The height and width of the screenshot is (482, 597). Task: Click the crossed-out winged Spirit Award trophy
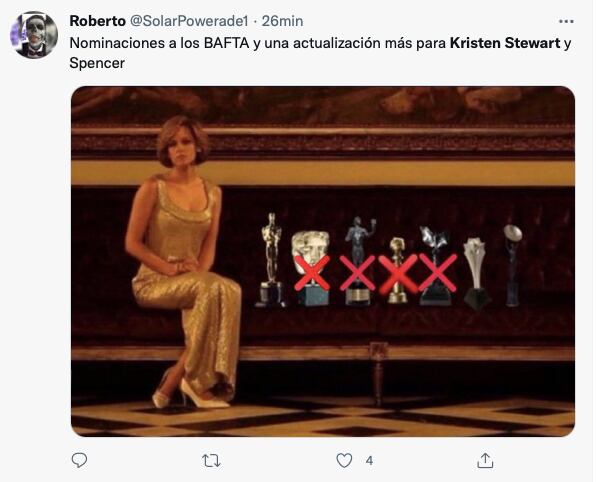[436, 266]
